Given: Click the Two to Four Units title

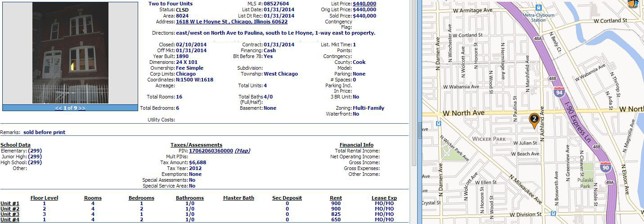Looking at the screenshot, I should tap(170, 4).
